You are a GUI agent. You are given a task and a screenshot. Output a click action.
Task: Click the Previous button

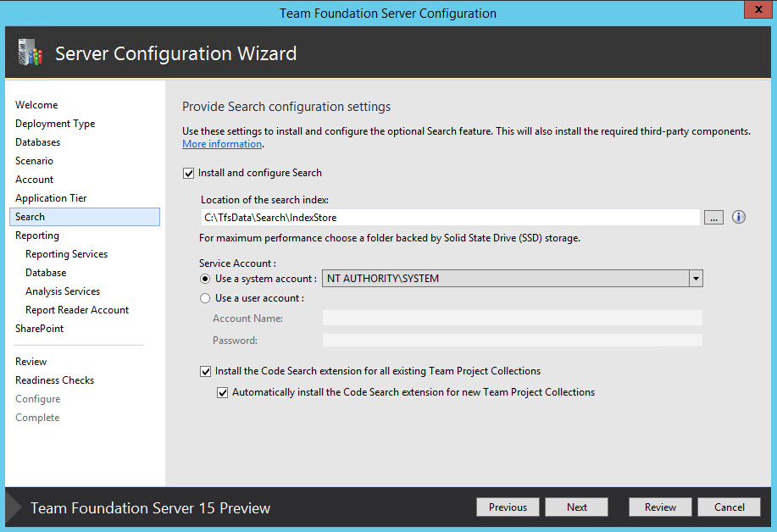tap(508, 507)
